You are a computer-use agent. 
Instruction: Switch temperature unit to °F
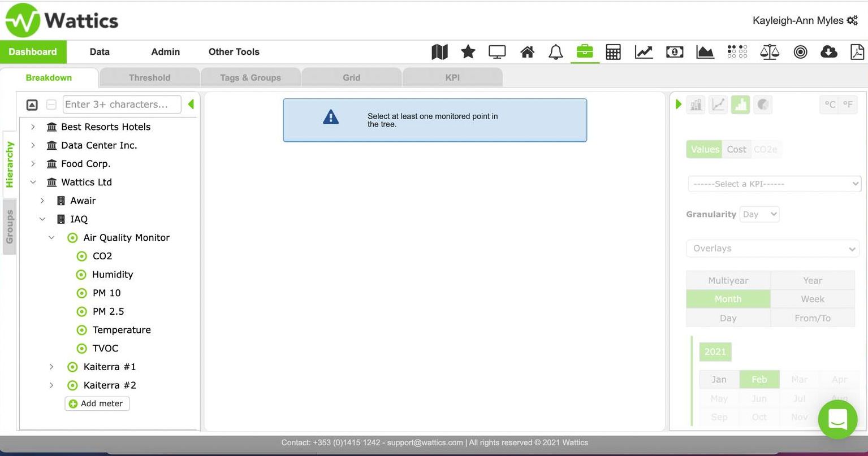coord(848,105)
